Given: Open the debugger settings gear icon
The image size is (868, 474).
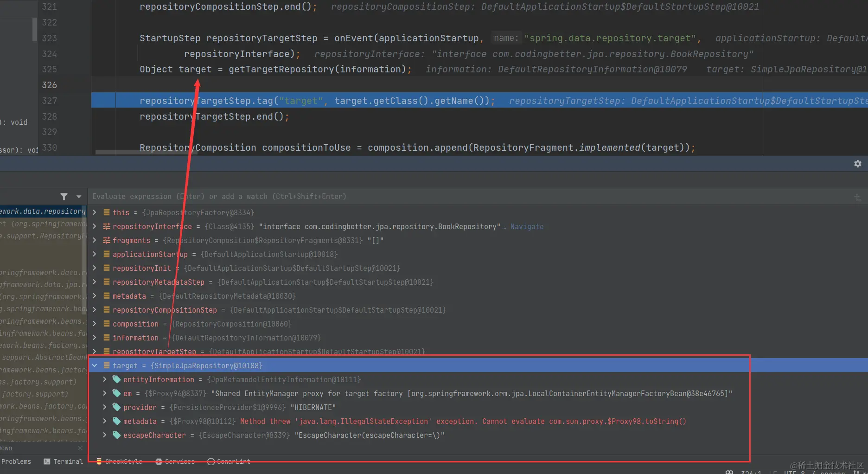Looking at the screenshot, I should click(x=857, y=164).
